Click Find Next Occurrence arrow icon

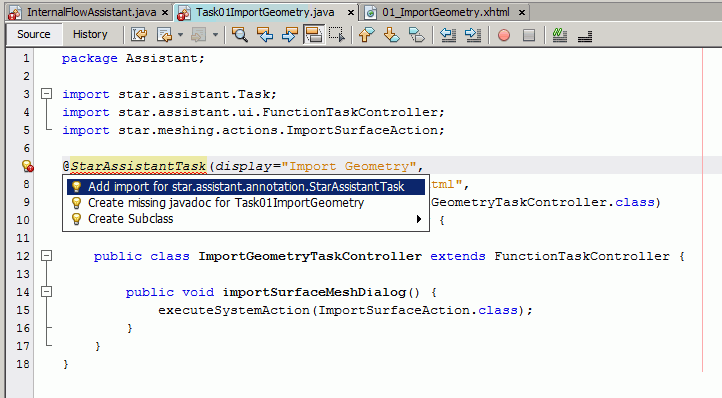coord(290,35)
